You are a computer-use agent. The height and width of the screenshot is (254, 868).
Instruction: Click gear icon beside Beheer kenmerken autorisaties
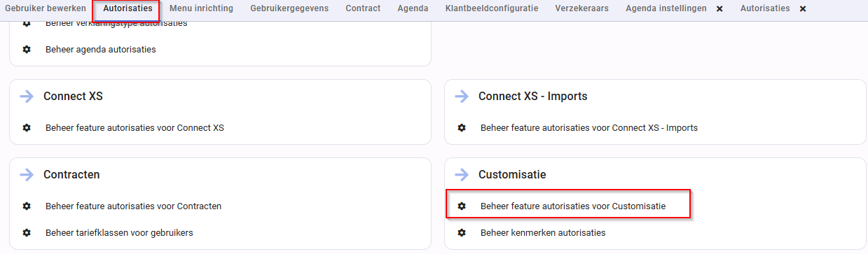pyautogui.click(x=462, y=232)
